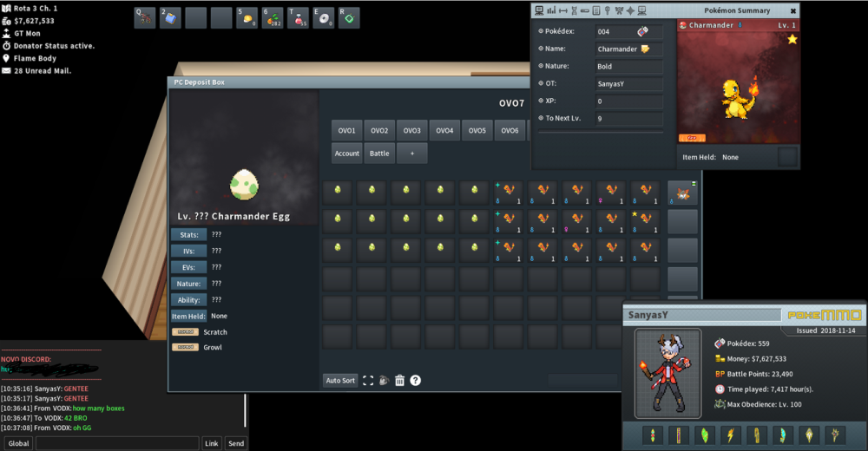Open the Battle box tab
868x451 pixels.
pyautogui.click(x=379, y=154)
